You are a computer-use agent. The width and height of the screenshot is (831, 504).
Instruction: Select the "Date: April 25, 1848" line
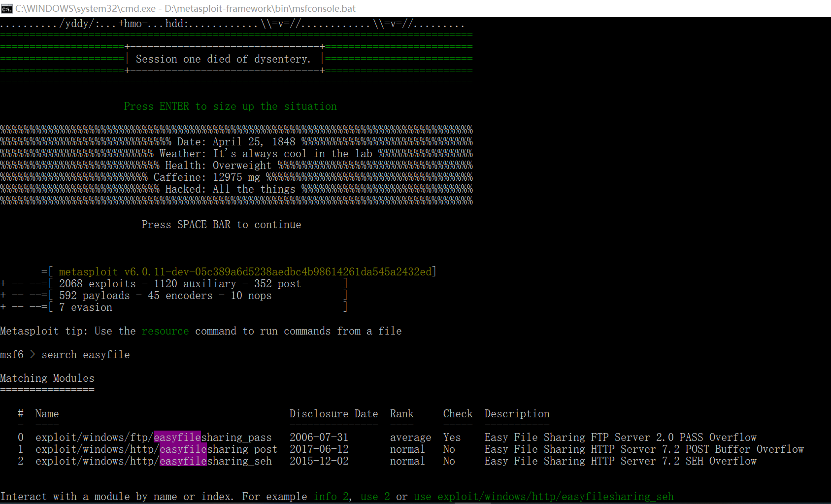tap(236, 142)
